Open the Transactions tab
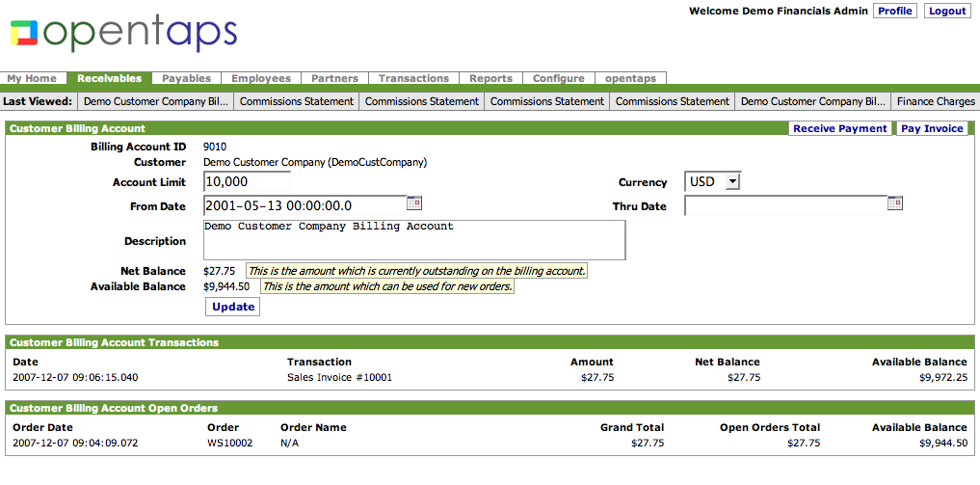The image size is (980, 485). point(413,78)
